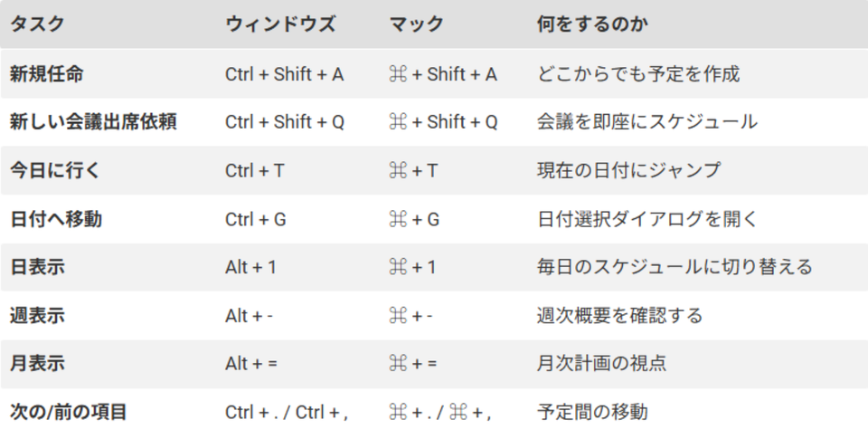Click the 新しい会議出席依頼 row label
868x439 pixels.
click(x=93, y=122)
